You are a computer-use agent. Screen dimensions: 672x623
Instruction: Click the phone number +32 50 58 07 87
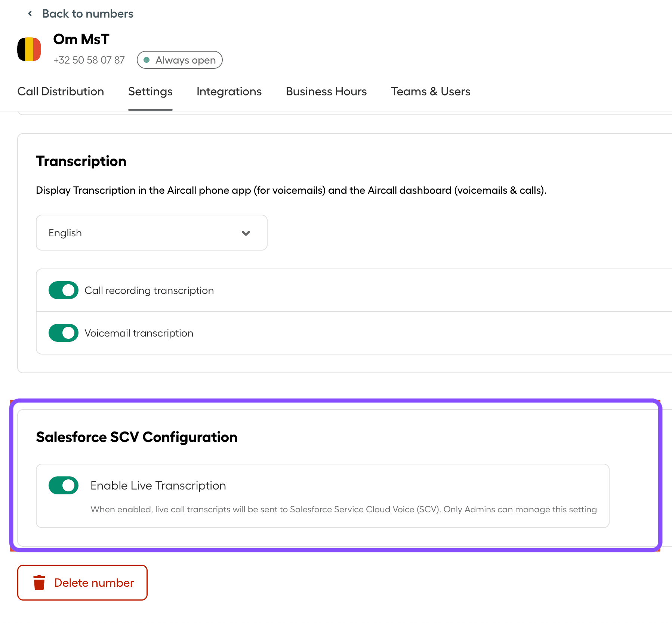89,60
